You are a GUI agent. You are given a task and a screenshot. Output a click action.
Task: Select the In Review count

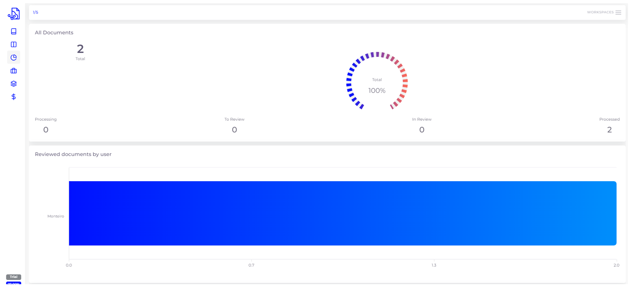point(421,130)
